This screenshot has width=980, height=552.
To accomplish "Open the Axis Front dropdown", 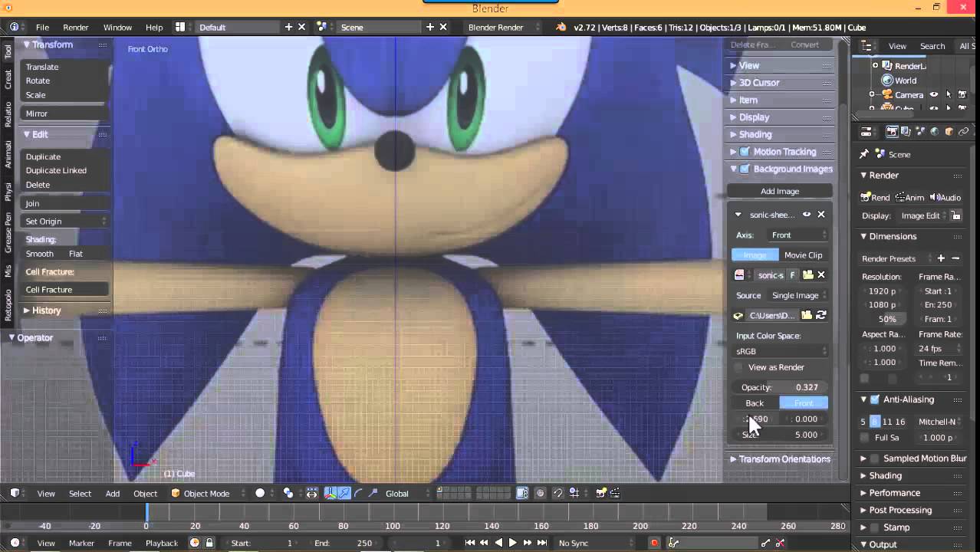I will [797, 235].
